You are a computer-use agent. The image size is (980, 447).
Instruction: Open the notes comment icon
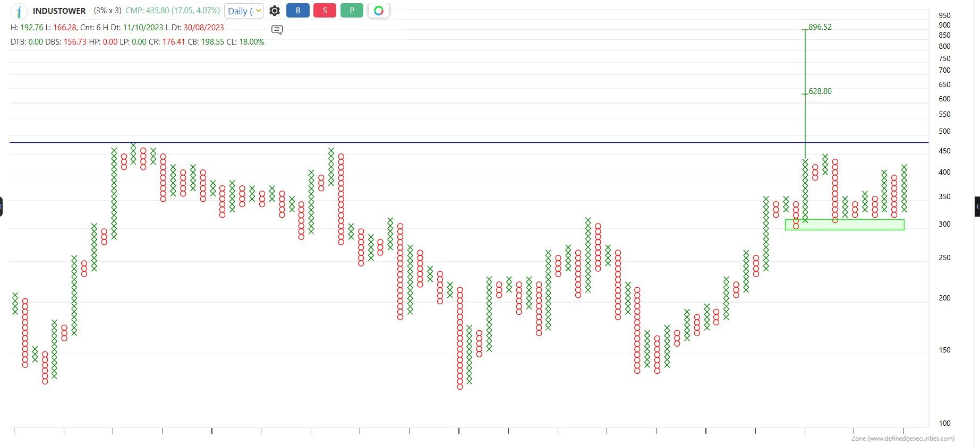(x=277, y=30)
